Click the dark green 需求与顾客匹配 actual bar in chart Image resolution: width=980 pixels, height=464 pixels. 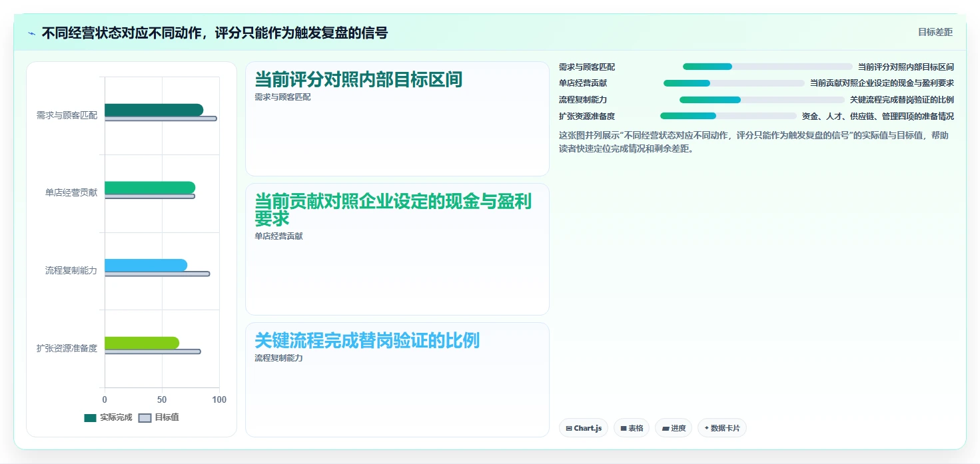pos(154,110)
